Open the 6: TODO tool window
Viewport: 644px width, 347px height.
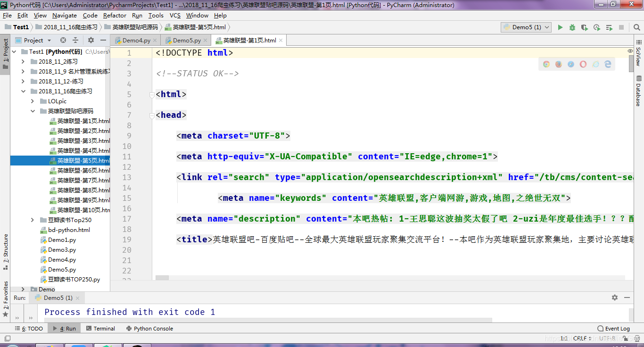29,329
